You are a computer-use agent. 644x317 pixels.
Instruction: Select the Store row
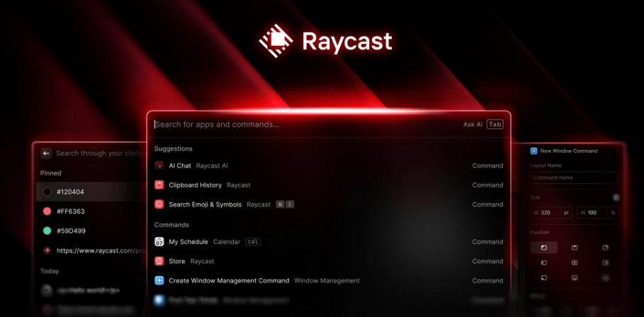tap(329, 261)
